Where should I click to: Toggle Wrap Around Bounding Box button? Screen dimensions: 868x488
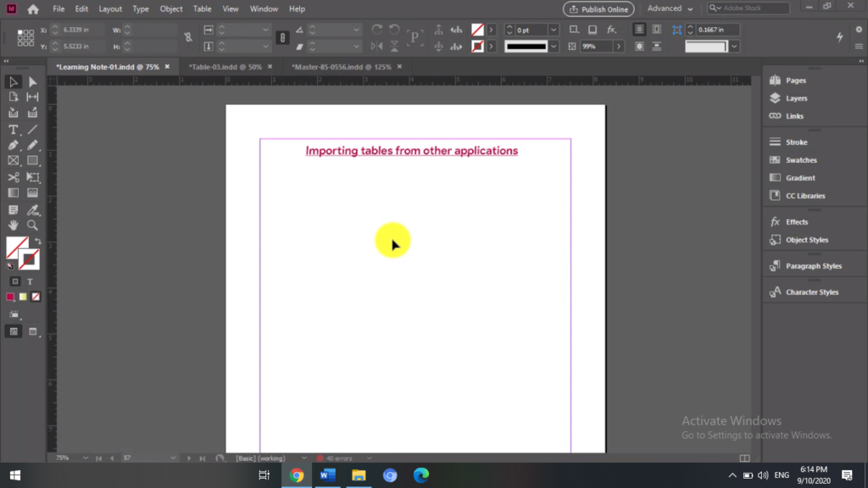[x=657, y=30]
